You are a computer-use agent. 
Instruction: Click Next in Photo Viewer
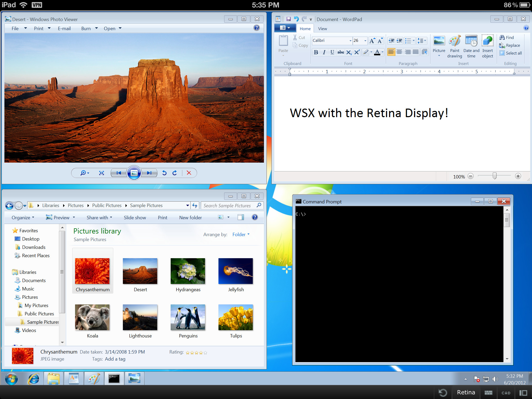pyautogui.click(x=149, y=173)
